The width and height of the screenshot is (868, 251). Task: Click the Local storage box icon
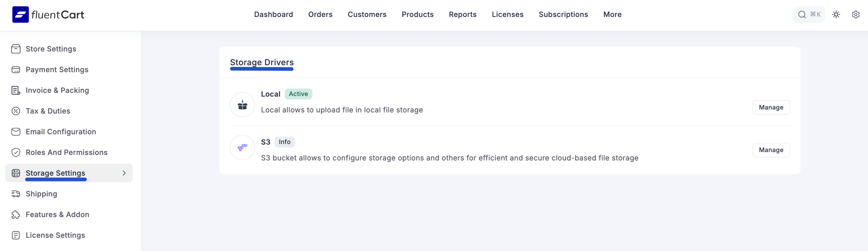click(242, 105)
